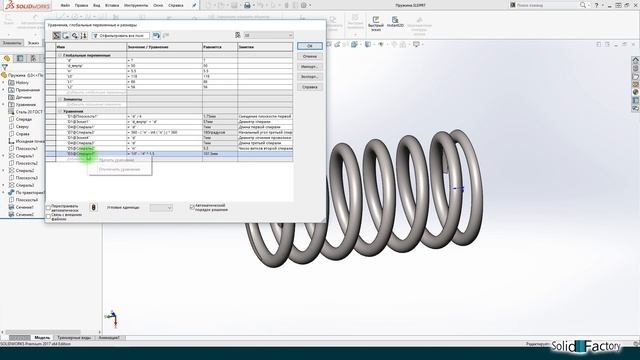Click the Заметки column header
Image resolution: width=640 pixels, height=360 pixels.
coord(265,47)
